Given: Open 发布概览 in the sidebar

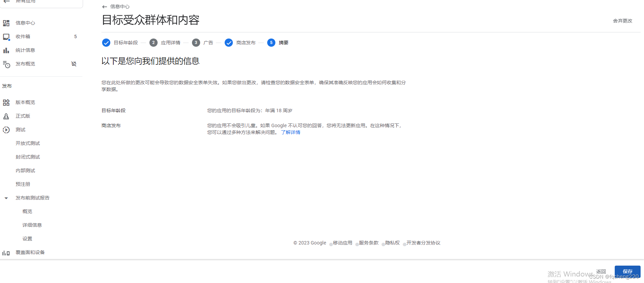Looking at the screenshot, I should [x=25, y=64].
